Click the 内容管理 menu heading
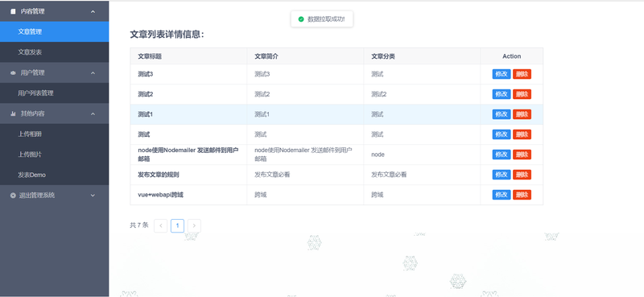 click(x=54, y=11)
